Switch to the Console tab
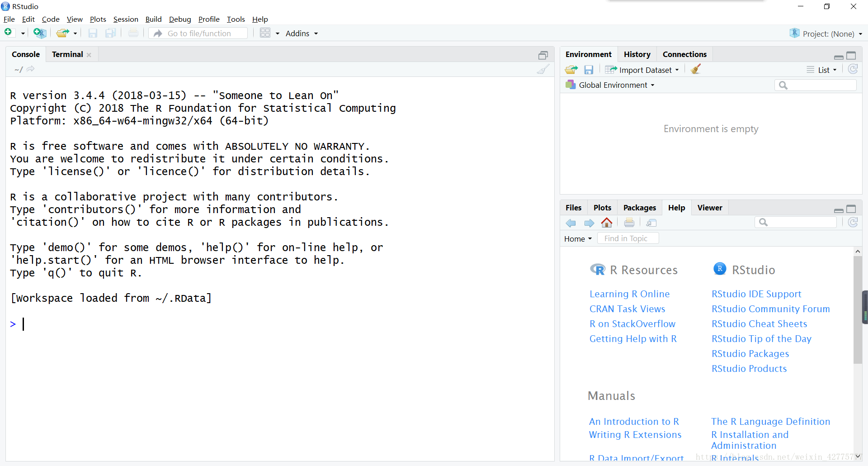This screenshot has height=466, width=868. [x=26, y=54]
